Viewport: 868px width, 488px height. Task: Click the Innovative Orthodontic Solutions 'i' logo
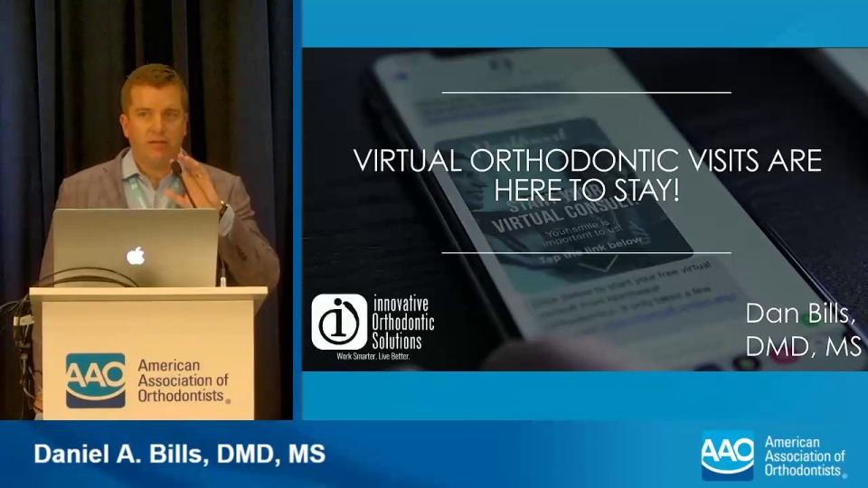coord(339,322)
